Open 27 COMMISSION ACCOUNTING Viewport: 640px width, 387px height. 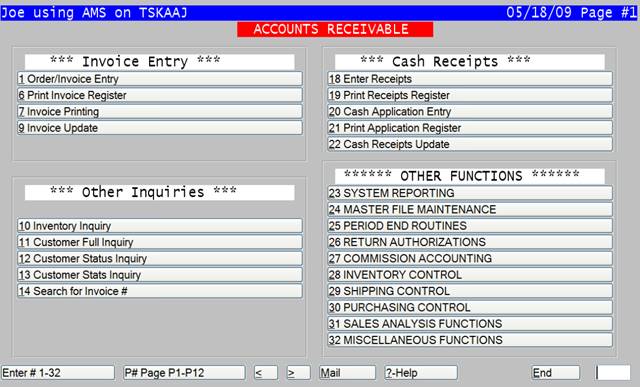[x=470, y=258]
